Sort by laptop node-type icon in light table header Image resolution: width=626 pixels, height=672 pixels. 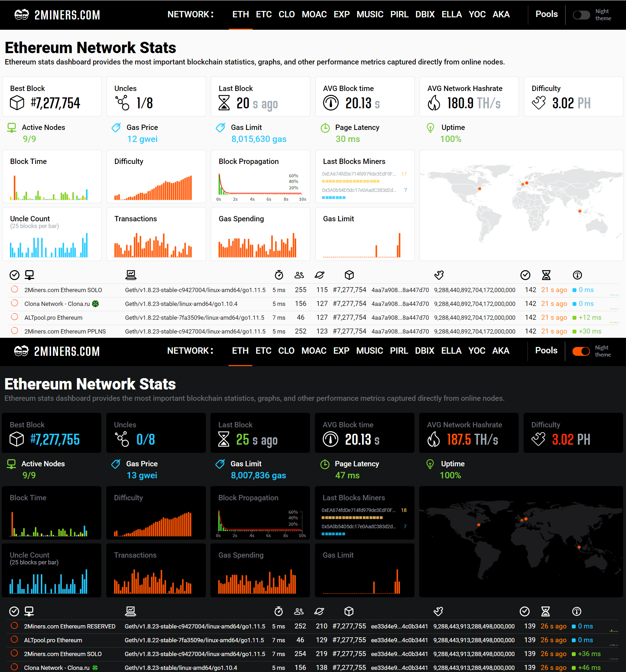(x=131, y=275)
